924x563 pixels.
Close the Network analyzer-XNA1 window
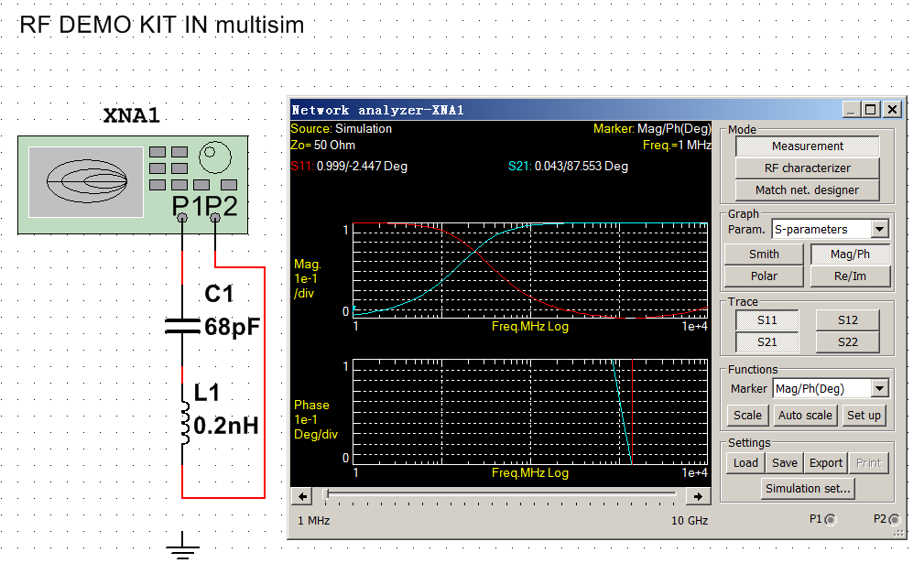click(x=893, y=110)
